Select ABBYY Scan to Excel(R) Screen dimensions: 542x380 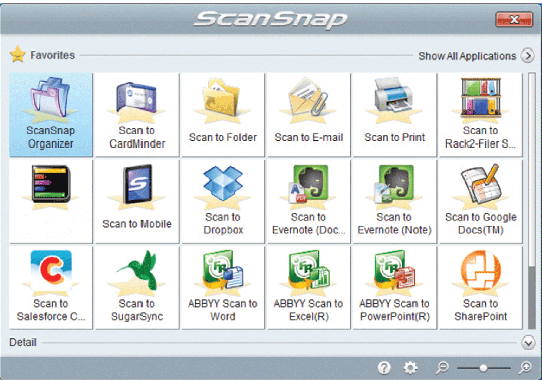309,287
